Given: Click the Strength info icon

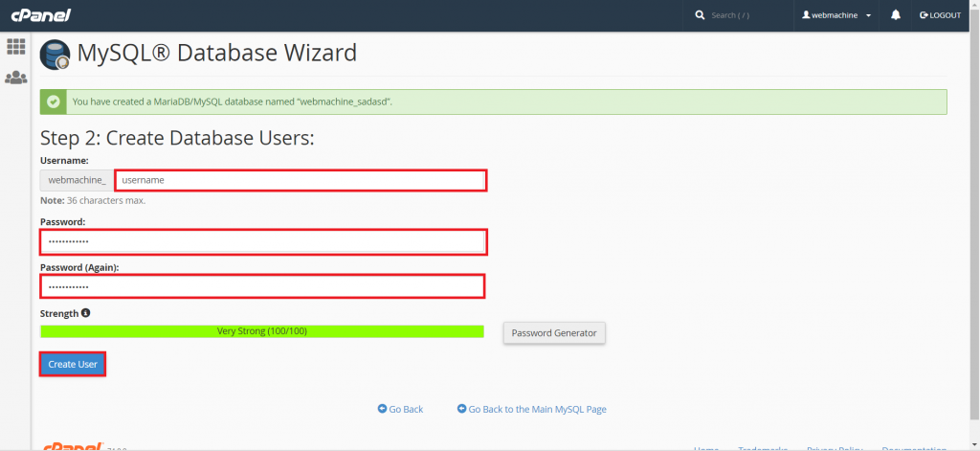Looking at the screenshot, I should pyautogui.click(x=85, y=313).
